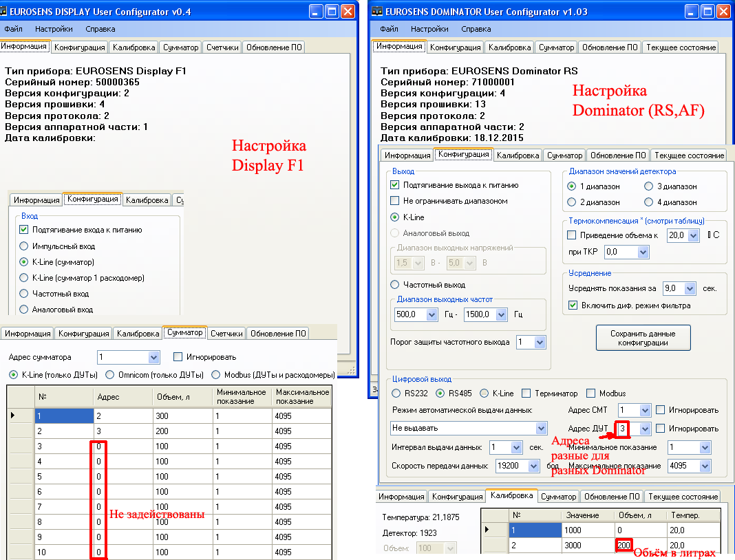Enable 'Не ограничивать диапазоном' checkbox
The image size is (735, 560).
tap(395, 201)
